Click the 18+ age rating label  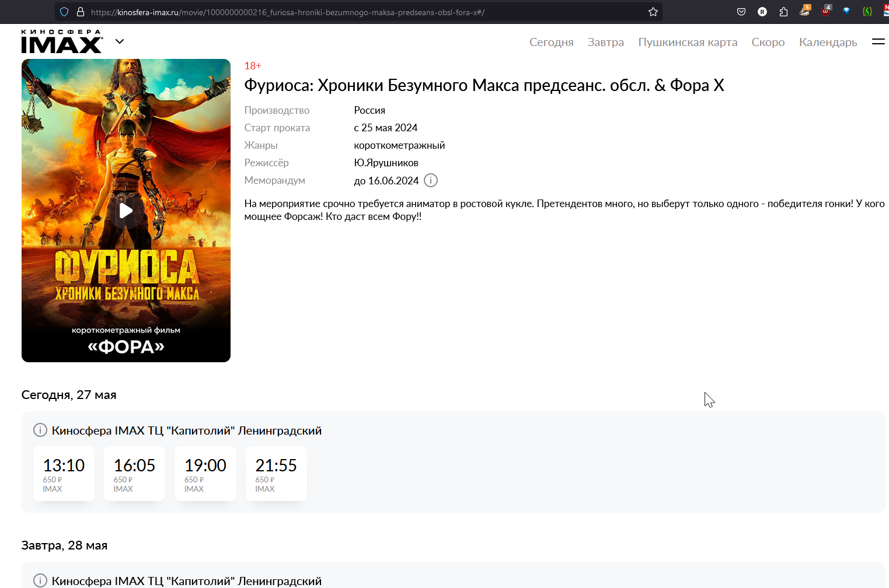point(253,66)
